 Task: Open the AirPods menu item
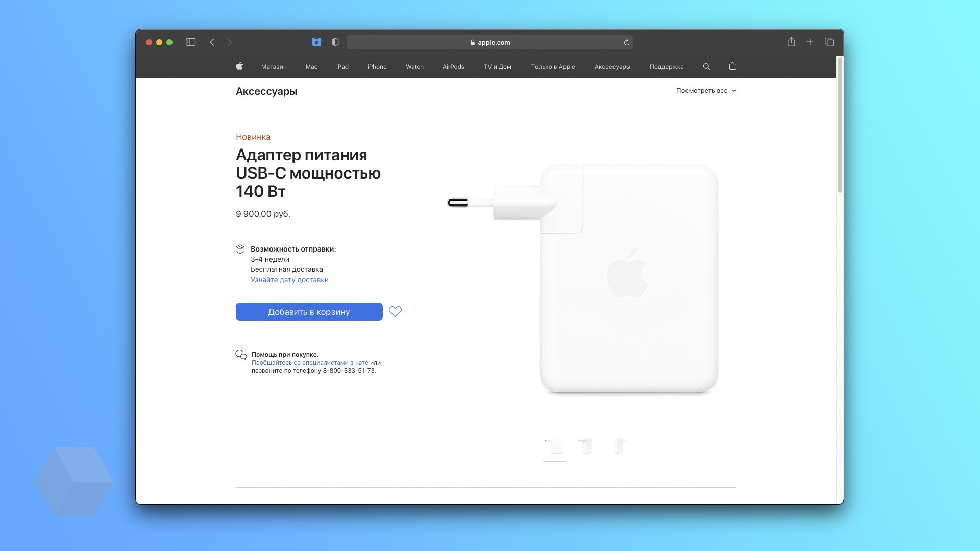(x=453, y=67)
